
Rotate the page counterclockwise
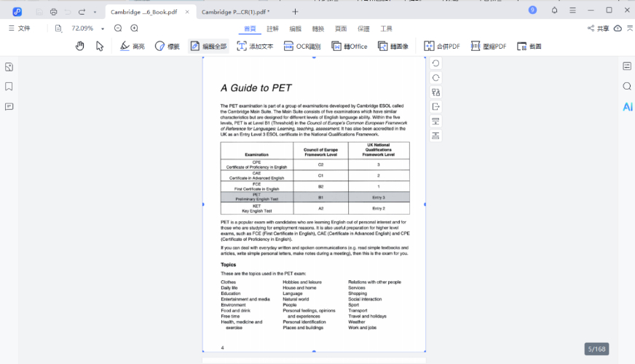[435, 63]
